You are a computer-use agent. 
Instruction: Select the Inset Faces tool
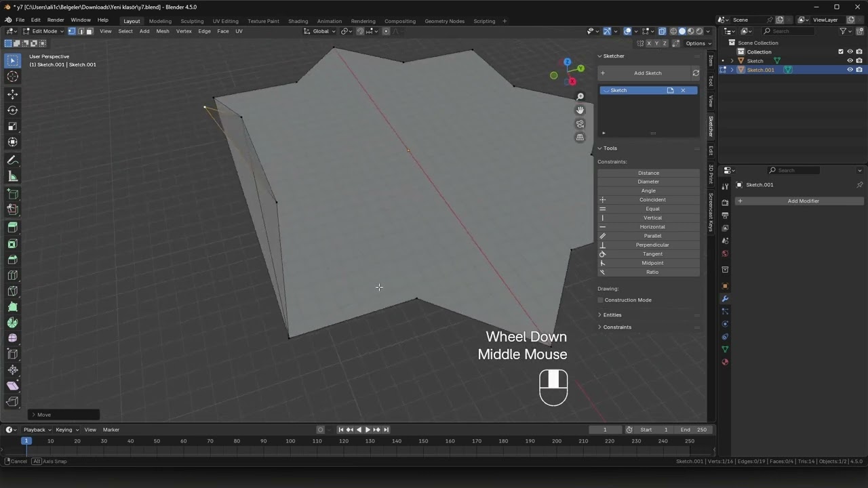[x=12, y=243]
